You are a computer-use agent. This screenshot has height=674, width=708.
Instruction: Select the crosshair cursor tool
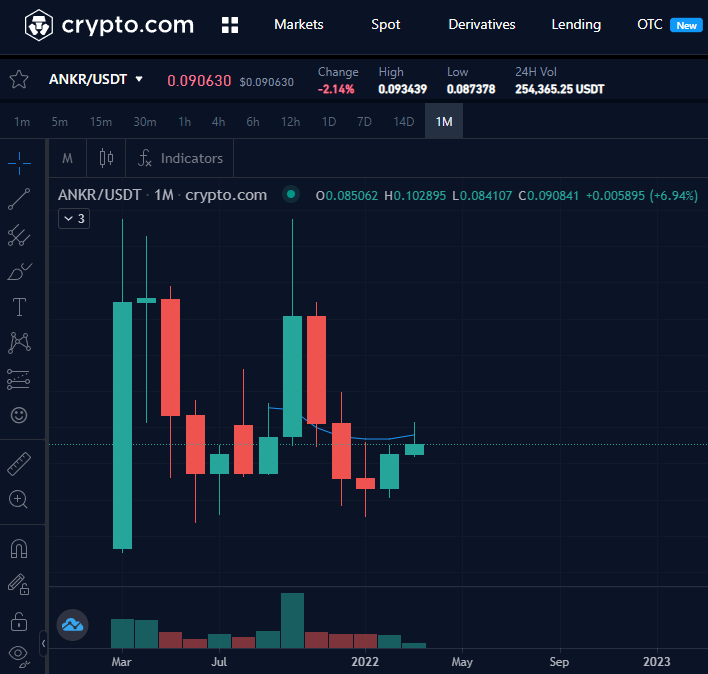(x=19, y=163)
